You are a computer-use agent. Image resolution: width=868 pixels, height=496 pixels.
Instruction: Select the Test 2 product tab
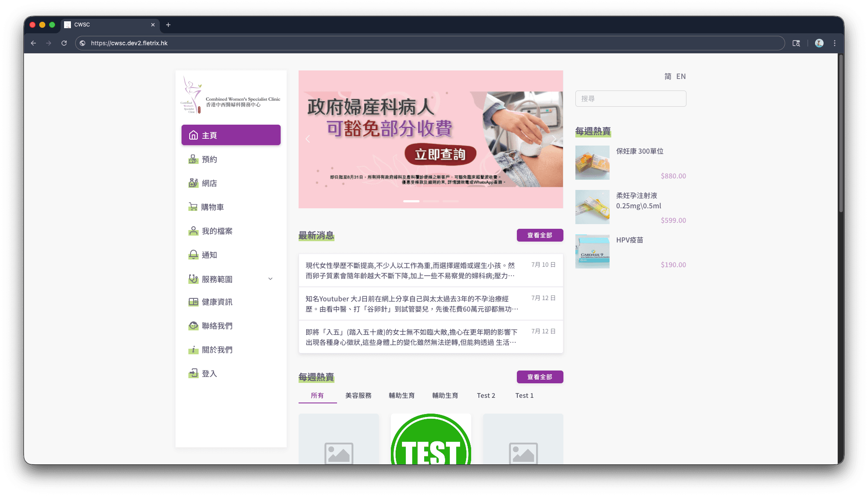click(x=486, y=396)
